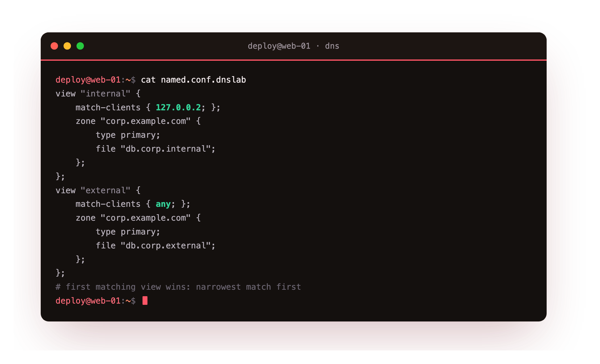The width and height of the screenshot is (600, 364).
Task: Click the file "db.corp.internal" line
Action: click(155, 149)
